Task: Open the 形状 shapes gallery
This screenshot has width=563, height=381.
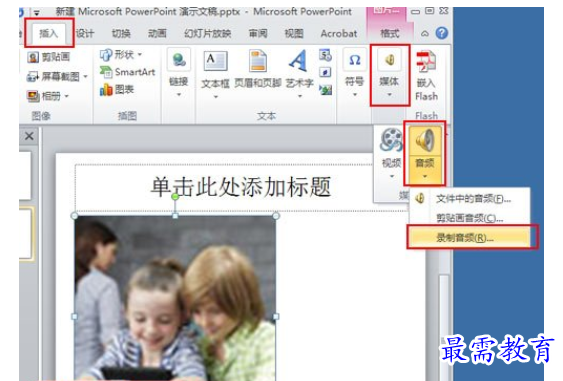Action: 117,55
